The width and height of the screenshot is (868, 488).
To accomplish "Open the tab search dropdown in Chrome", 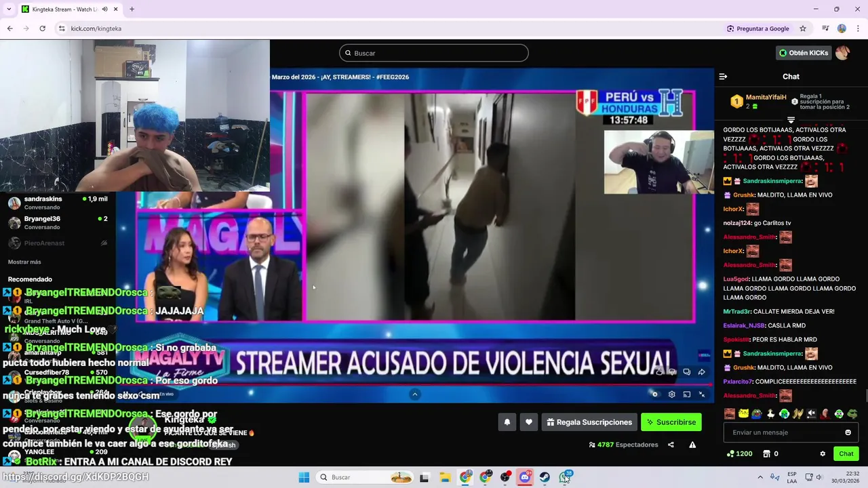I will (x=9, y=9).
